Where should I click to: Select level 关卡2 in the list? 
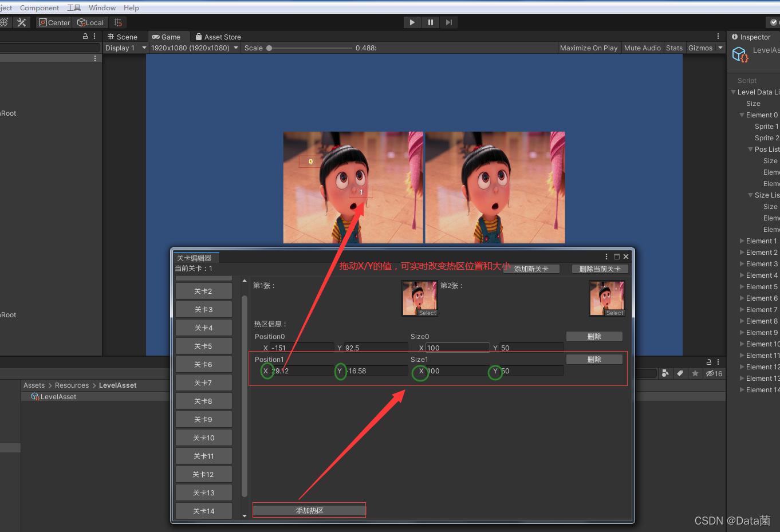click(203, 291)
